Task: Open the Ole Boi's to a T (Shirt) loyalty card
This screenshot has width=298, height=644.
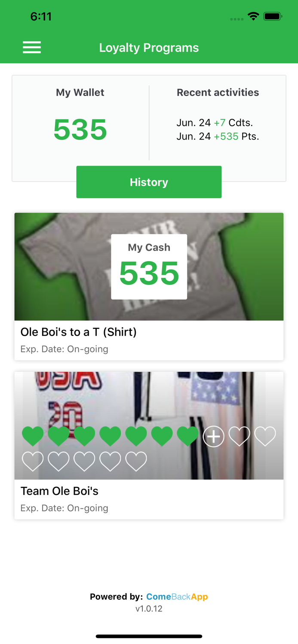Action: tap(149, 286)
